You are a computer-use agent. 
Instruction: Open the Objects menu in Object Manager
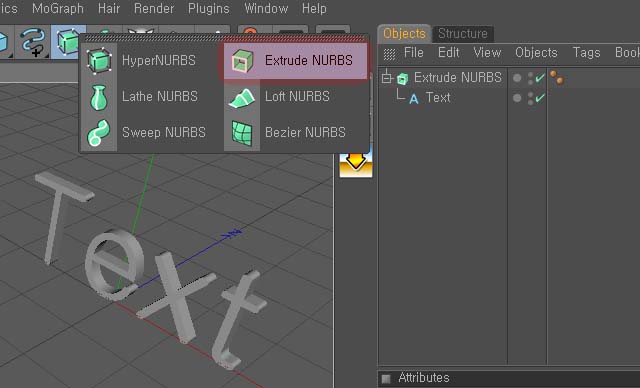click(536, 53)
